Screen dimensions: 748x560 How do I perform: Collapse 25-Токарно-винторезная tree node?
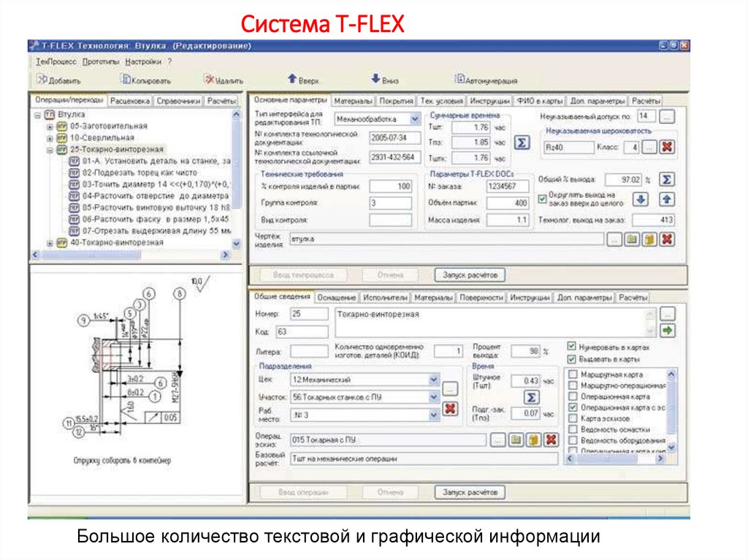click(x=50, y=150)
